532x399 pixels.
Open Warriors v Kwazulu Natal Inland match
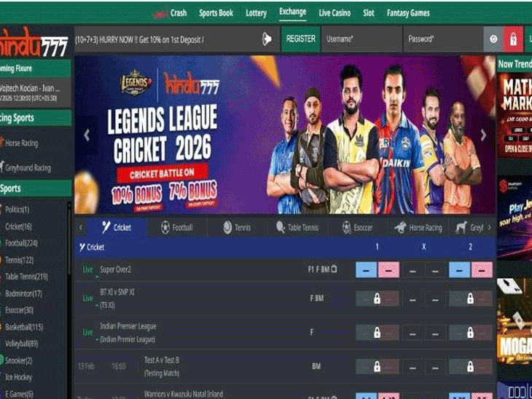tap(184, 394)
